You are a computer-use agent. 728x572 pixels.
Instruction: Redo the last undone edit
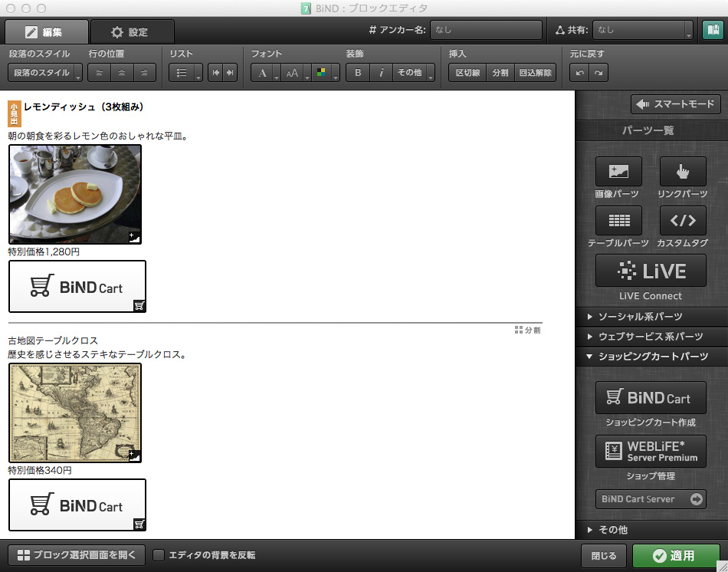pos(598,73)
